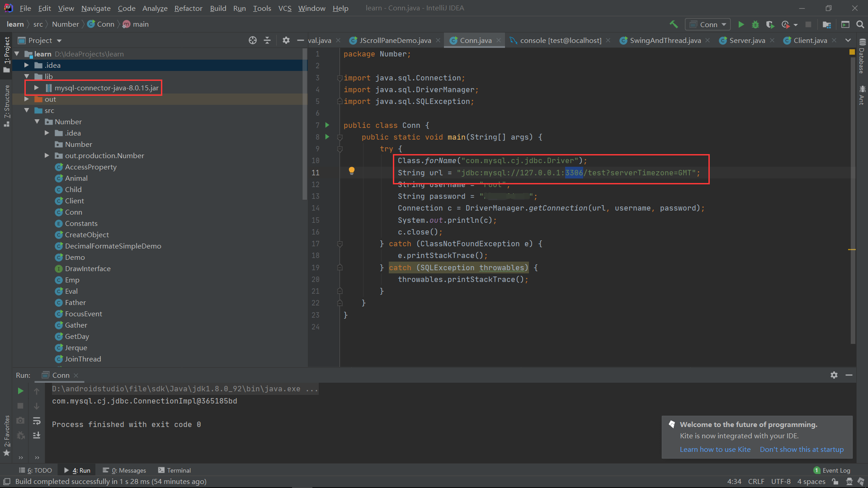Image resolution: width=868 pixels, height=488 pixels.
Task: Open the Refactor menu
Action: 189,8
